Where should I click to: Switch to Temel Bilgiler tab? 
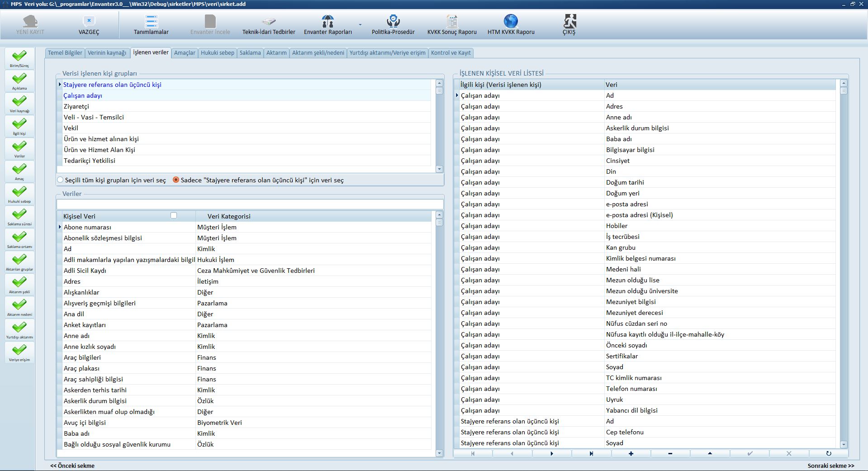(65, 53)
